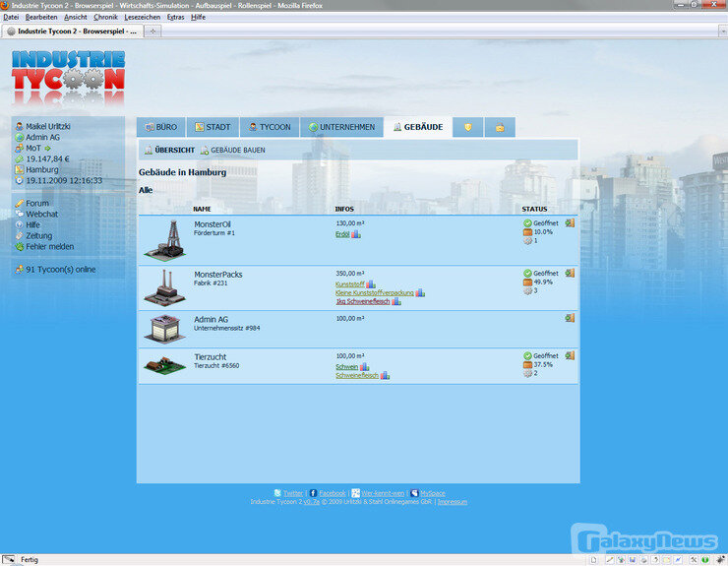Open the Chronik menu
The image size is (728, 566).
pos(105,17)
